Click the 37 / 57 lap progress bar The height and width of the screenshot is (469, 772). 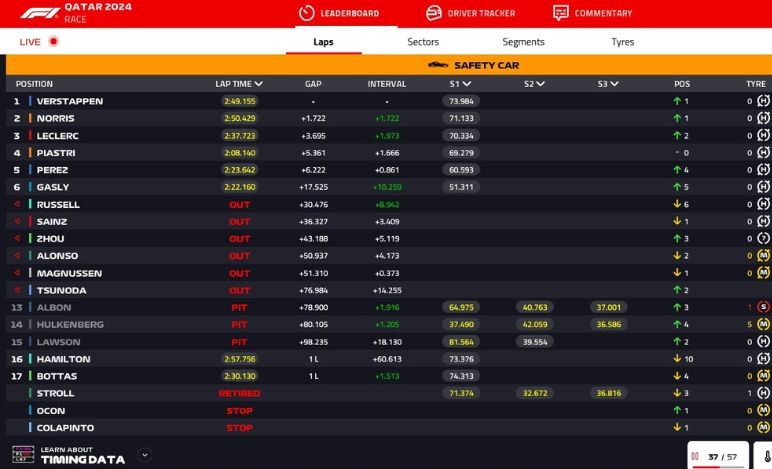coord(720,466)
